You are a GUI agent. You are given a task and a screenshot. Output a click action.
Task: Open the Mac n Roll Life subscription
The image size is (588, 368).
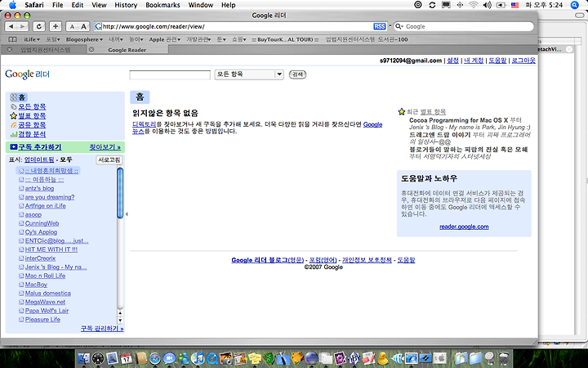click(x=45, y=276)
